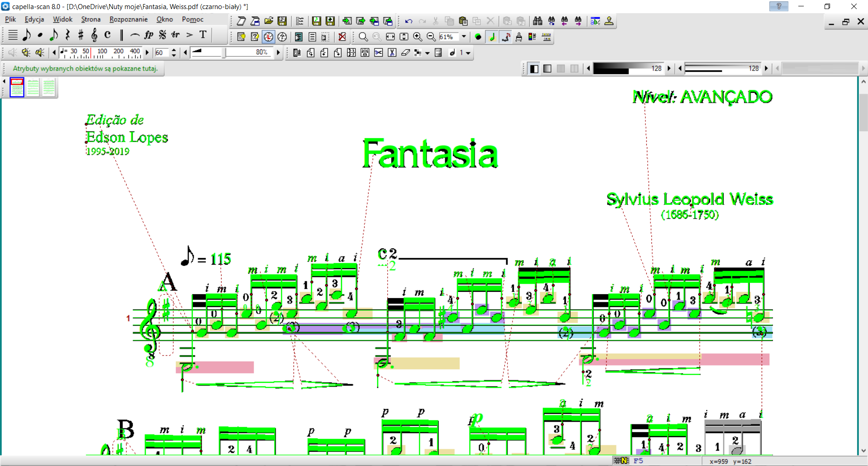
Task: Open the Strona menu
Action: click(90, 19)
